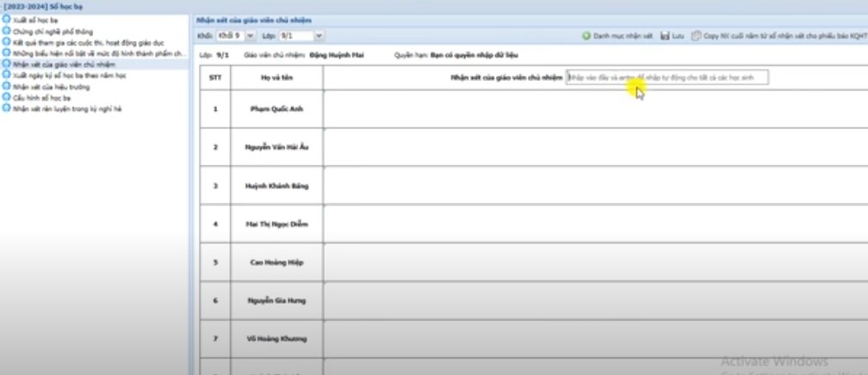Click the comment cell for Phạm Quốc Anh
Screen dimensions: 868x375
pos(594,109)
